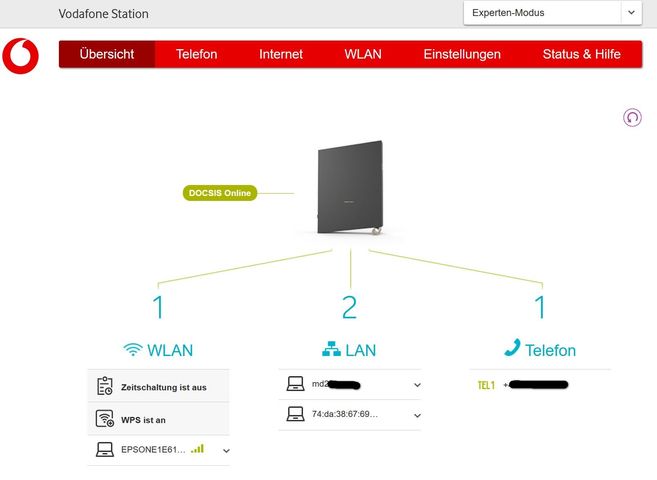
Task: Expand the md2 LAN device entry
Action: [417, 385]
